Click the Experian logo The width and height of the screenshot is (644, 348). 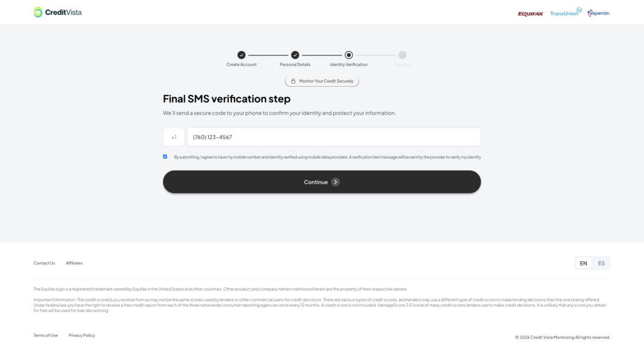599,13
